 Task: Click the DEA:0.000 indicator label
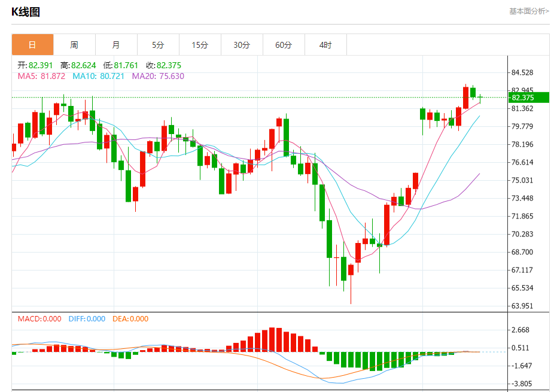[x=130, y=319]
